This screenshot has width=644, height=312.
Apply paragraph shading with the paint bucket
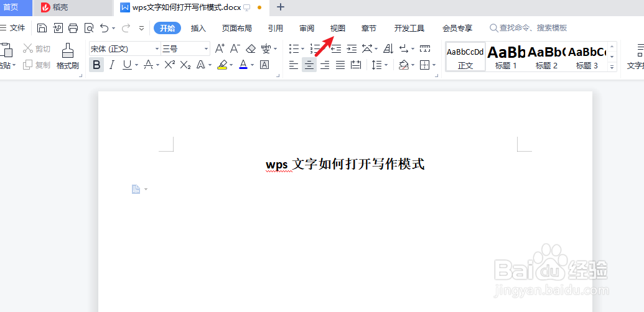click(403, 65)
